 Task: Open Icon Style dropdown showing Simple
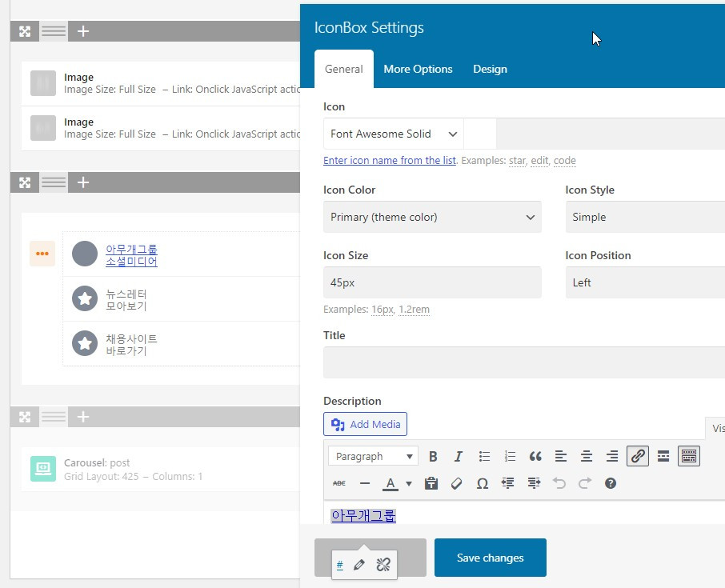pos(645,217)
